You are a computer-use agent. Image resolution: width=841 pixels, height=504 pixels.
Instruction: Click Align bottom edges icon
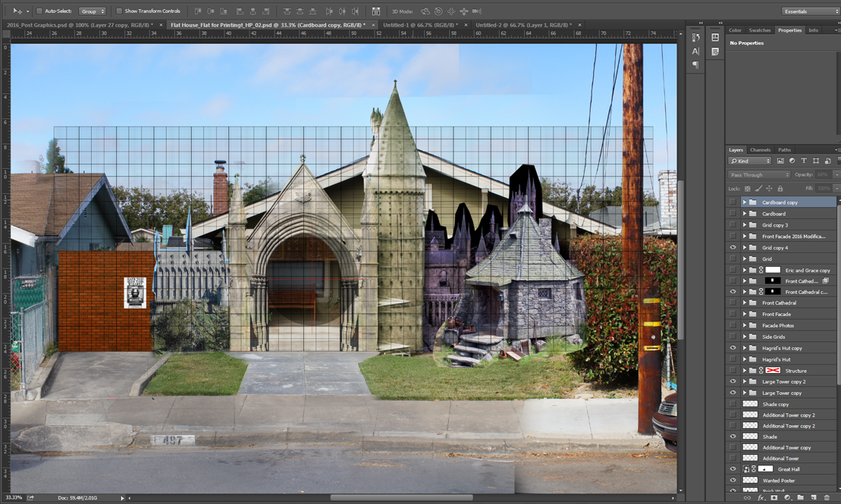[x=224, y=11]
